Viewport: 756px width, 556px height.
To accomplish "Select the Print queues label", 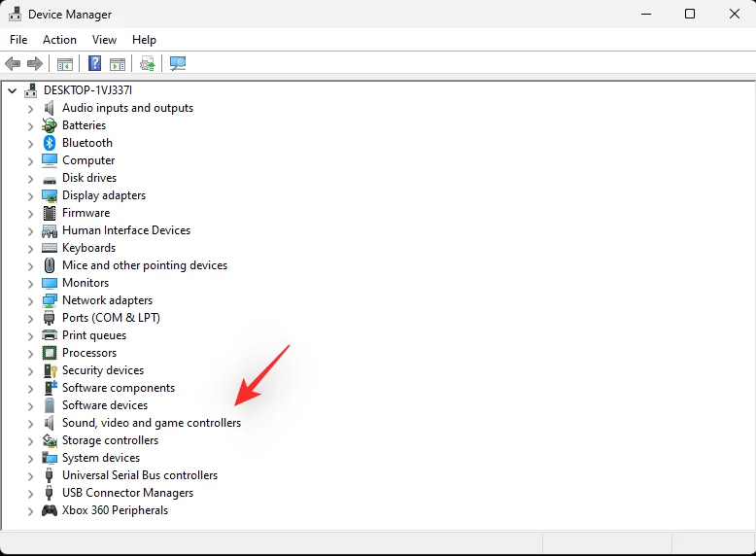I will coord(94,335).
